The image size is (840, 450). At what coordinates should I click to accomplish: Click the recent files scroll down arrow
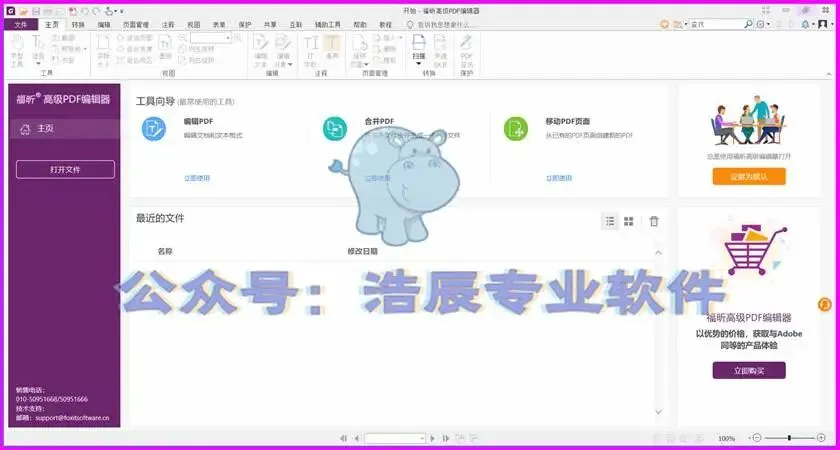coord(659,411)
